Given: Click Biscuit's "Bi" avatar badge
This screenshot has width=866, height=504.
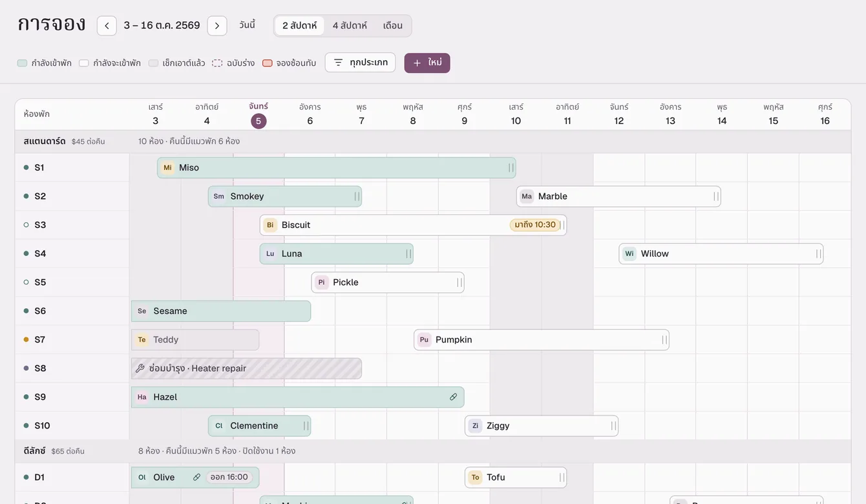Looking at the screenshot, I should click(x=270, y=225).
